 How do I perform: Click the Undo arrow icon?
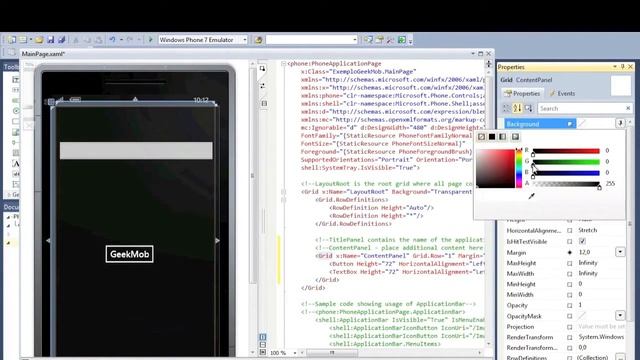[112, 40]
